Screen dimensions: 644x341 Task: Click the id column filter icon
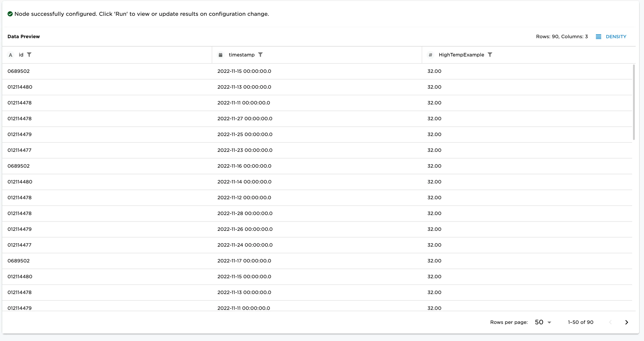tap(29, 55)
